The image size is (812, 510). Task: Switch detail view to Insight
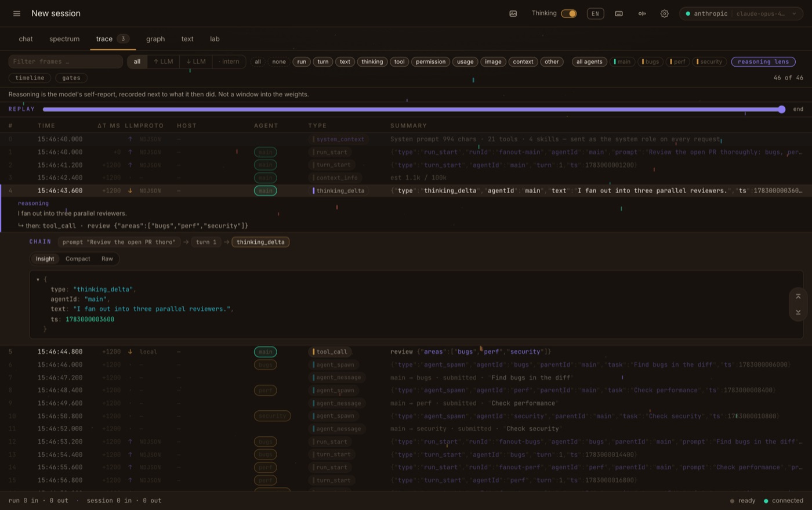pos(45,259)
